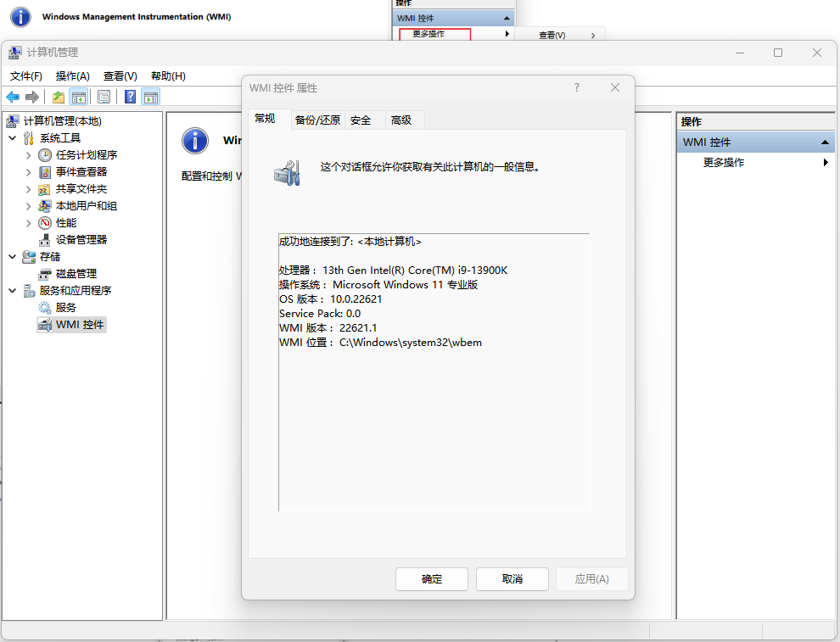The image size is (840, 642).
Task: Click the 取消 button
Action: (x=512, y=579)
